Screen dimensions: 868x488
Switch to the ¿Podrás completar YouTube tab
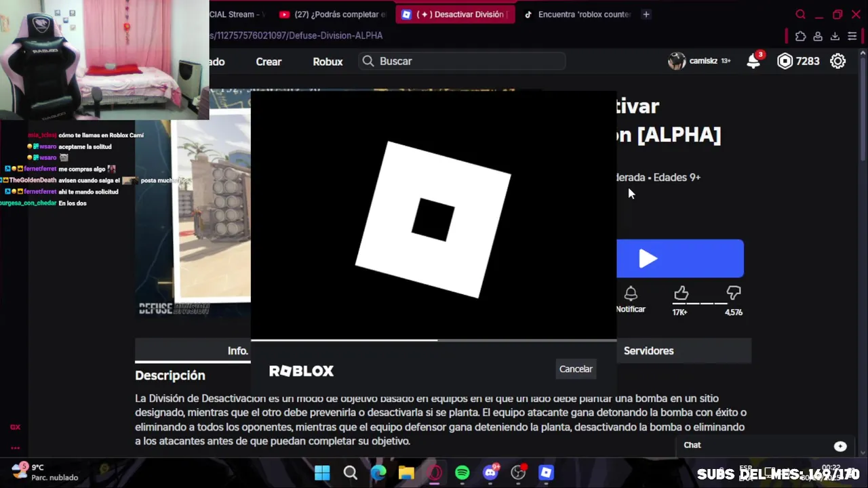click(x=332, y=14)
